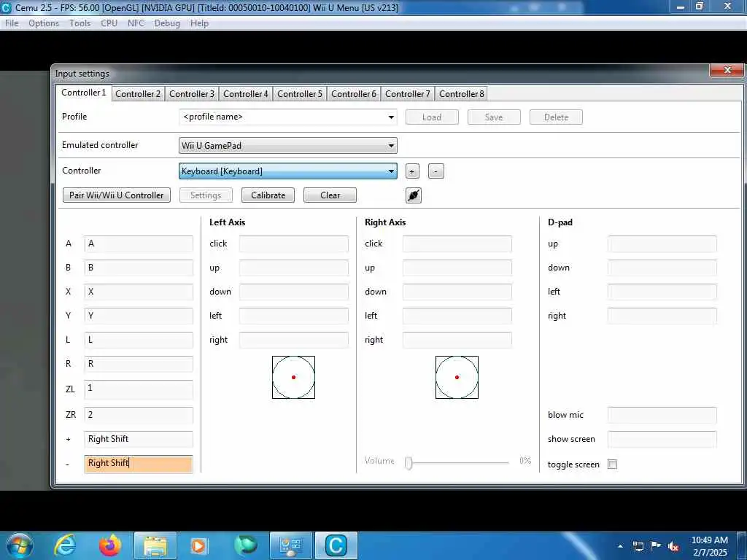Click the Clear button
This screenshot has height=560, width=747.
coord(330,195)
